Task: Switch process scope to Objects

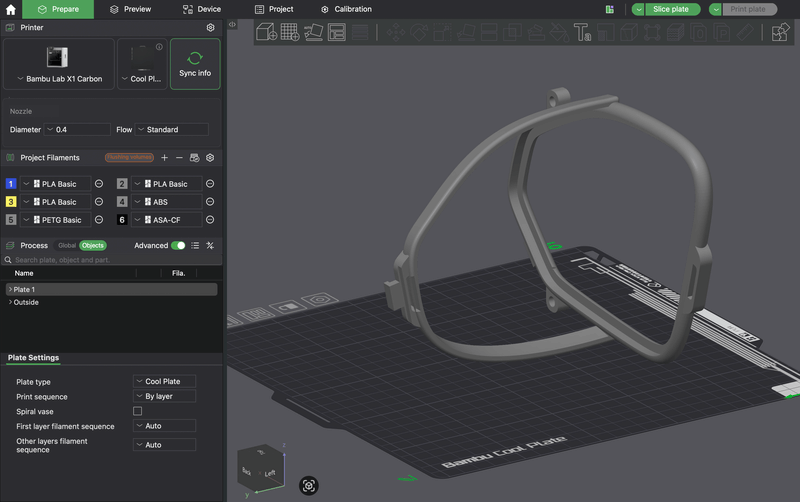Action: point(93,245)
